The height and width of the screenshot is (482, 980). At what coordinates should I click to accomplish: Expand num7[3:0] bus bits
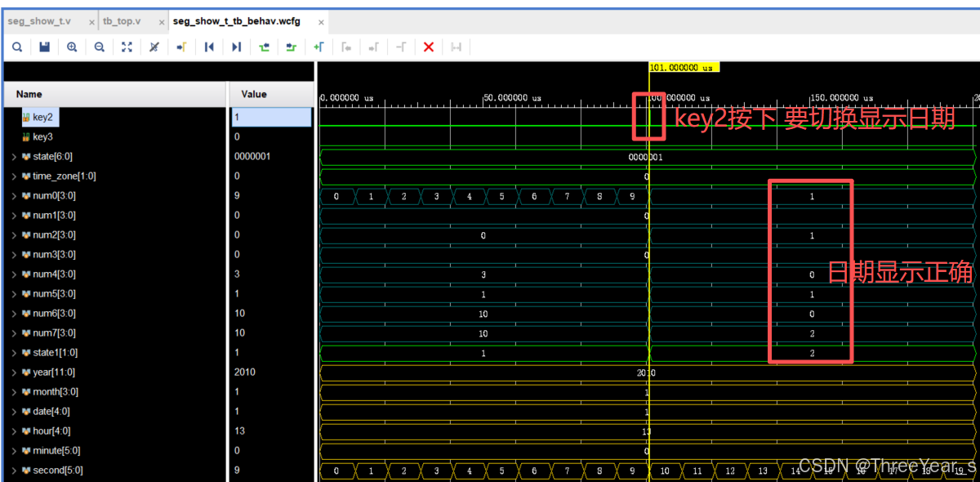pyautogui.click(x=14, y=332)
